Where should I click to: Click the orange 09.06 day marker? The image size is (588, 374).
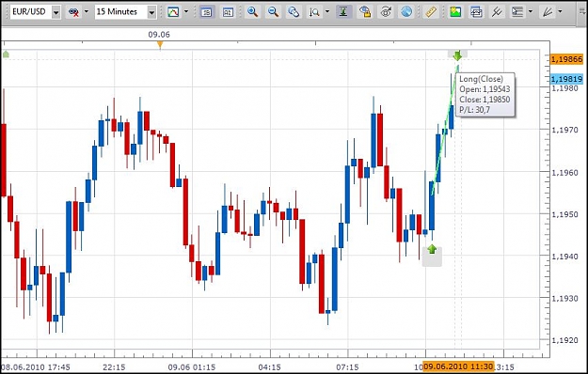tap(160, 45)
